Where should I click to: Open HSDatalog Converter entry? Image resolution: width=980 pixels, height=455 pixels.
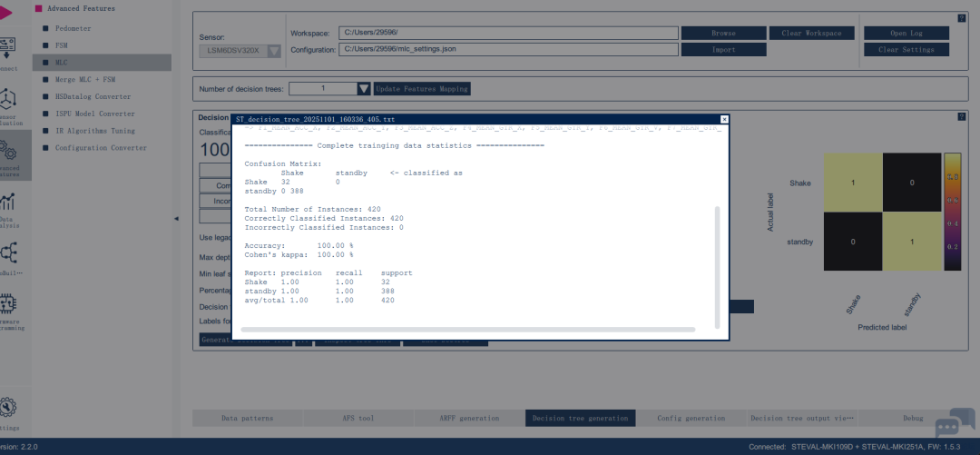[x=93, y=96]
